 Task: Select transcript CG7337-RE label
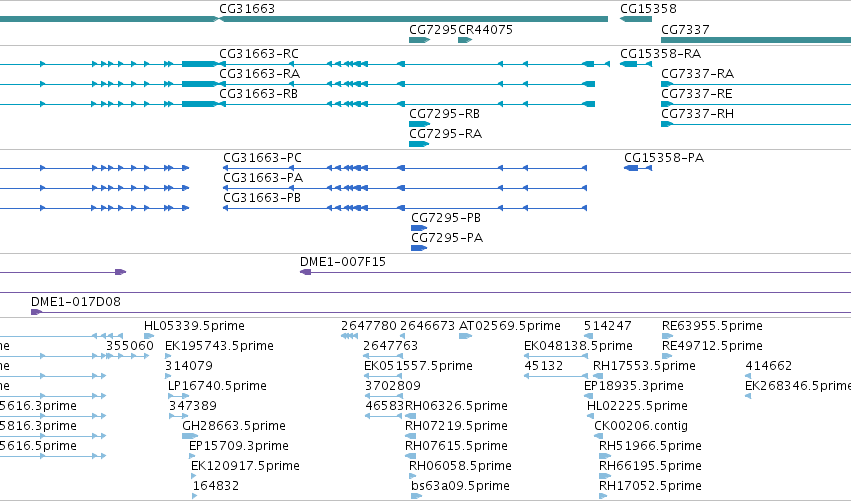tap(697, 94)
